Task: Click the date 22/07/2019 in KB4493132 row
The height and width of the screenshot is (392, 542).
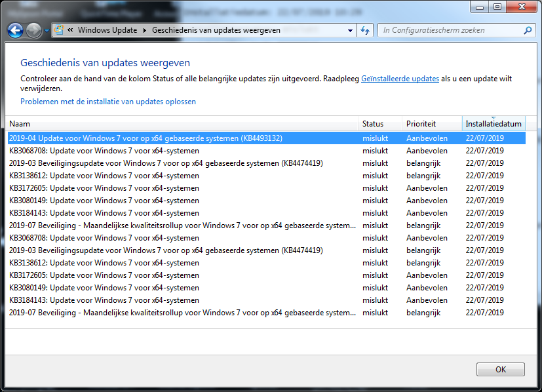Action: point(484,138)
